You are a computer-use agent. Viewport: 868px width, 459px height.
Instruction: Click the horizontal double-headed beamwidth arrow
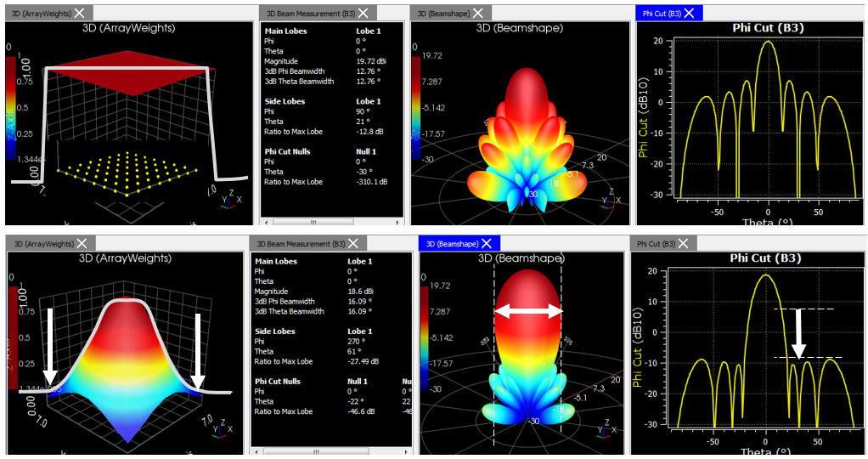coord(528,312)
